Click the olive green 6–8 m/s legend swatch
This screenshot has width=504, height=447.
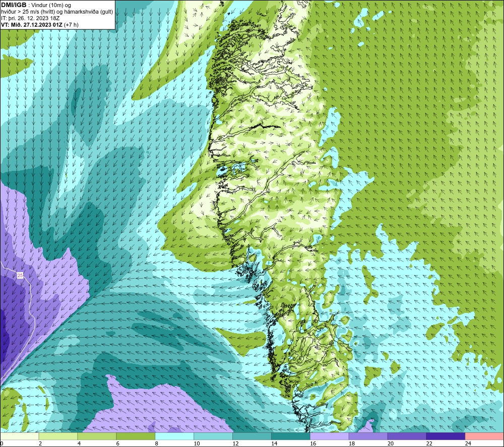[136, 436]
